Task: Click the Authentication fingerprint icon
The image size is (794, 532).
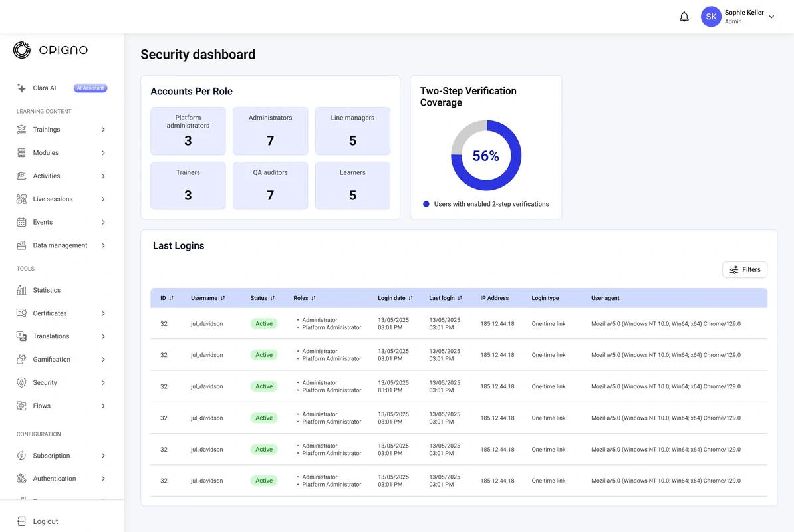Action: [21, 479]
